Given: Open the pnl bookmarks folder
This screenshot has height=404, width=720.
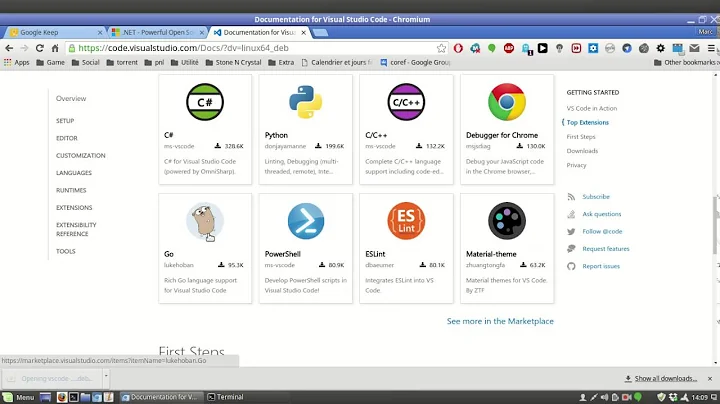Looking at the screenshot, I should click(154, 62).
